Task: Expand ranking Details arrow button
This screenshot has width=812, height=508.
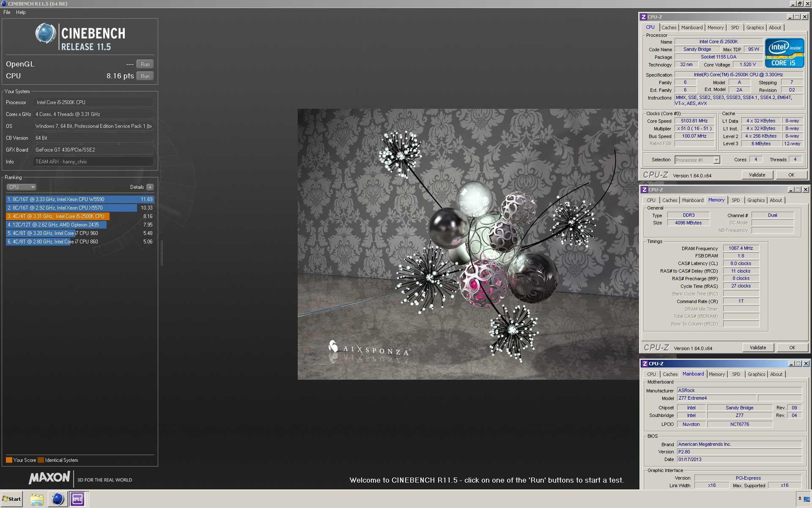Action: (x=150, y=187)
